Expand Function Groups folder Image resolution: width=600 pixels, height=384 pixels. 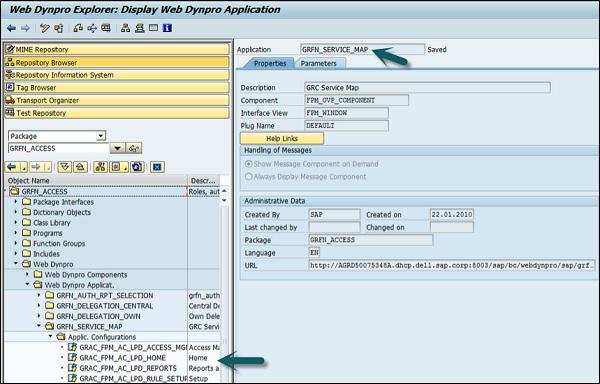pyautogui.click(x=16, y=243)
